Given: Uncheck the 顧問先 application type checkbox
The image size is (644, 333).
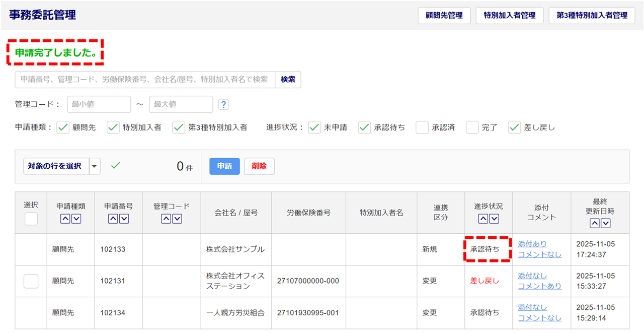Looking at the screenshot, I should [x=63, y=127].
